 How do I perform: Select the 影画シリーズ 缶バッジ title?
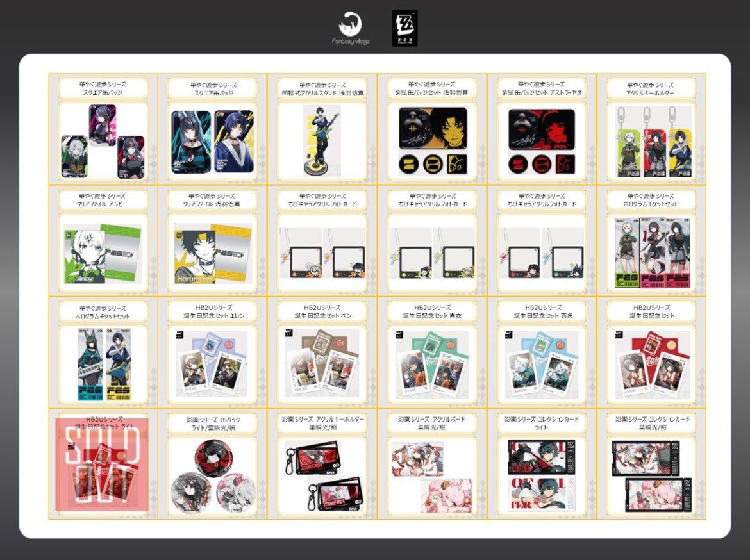click(213, 424)
